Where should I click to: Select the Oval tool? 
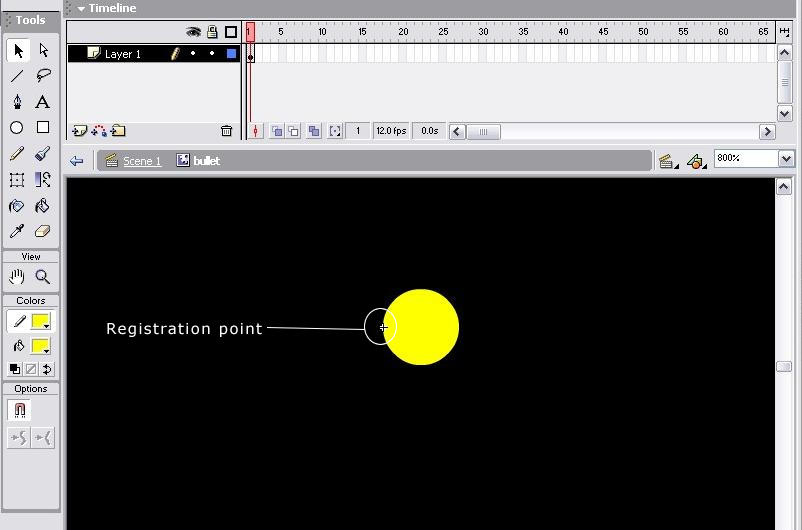tap(17, 127)
